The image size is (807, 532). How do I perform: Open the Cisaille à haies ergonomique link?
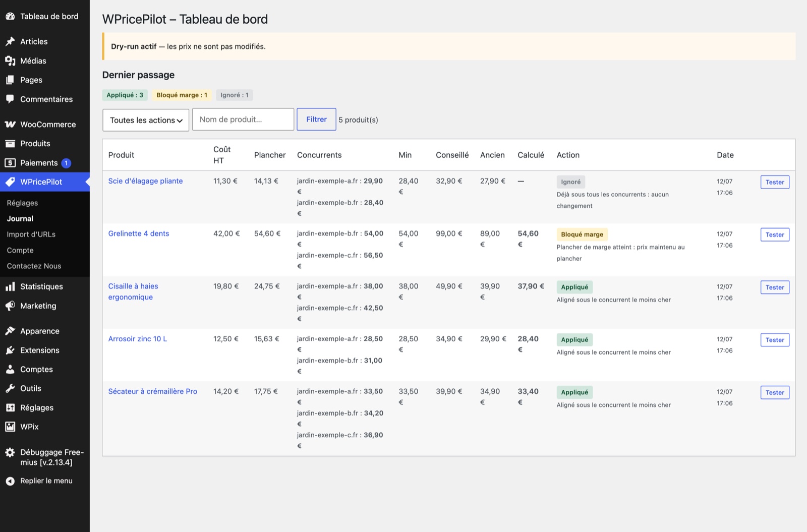click(133, 291)
